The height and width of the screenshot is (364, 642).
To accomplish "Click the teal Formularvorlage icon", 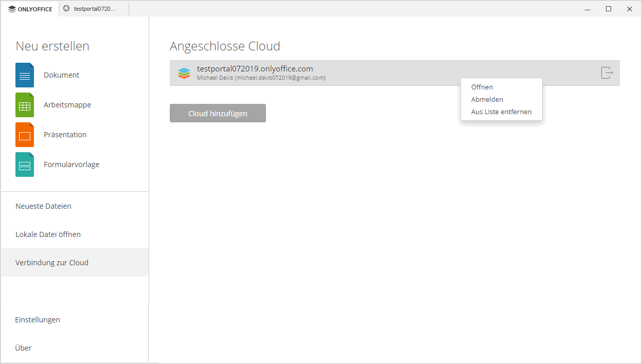I will [25, 165].
